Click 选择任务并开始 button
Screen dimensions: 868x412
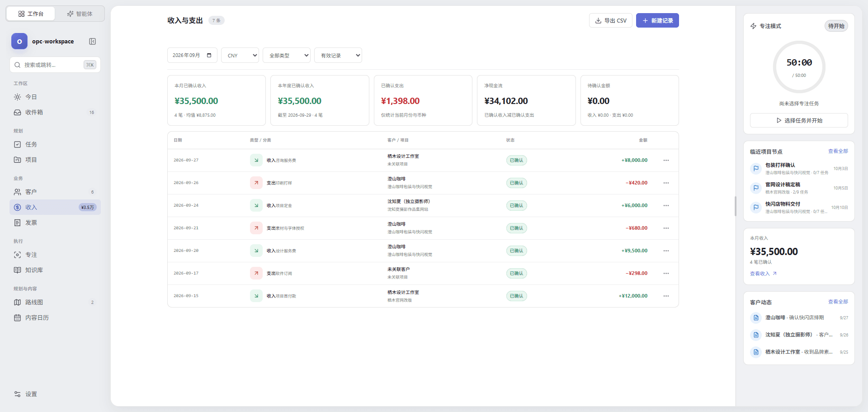[799, 120]
